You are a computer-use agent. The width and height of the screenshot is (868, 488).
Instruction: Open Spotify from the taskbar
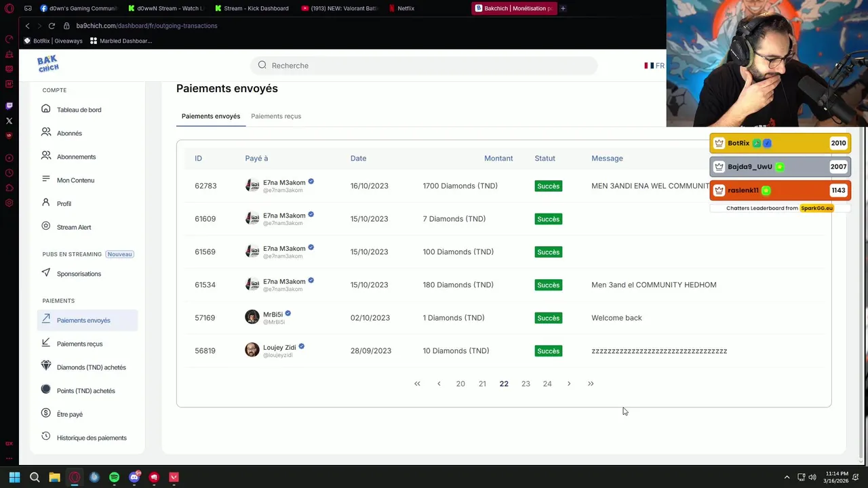(x=114, y=477)
